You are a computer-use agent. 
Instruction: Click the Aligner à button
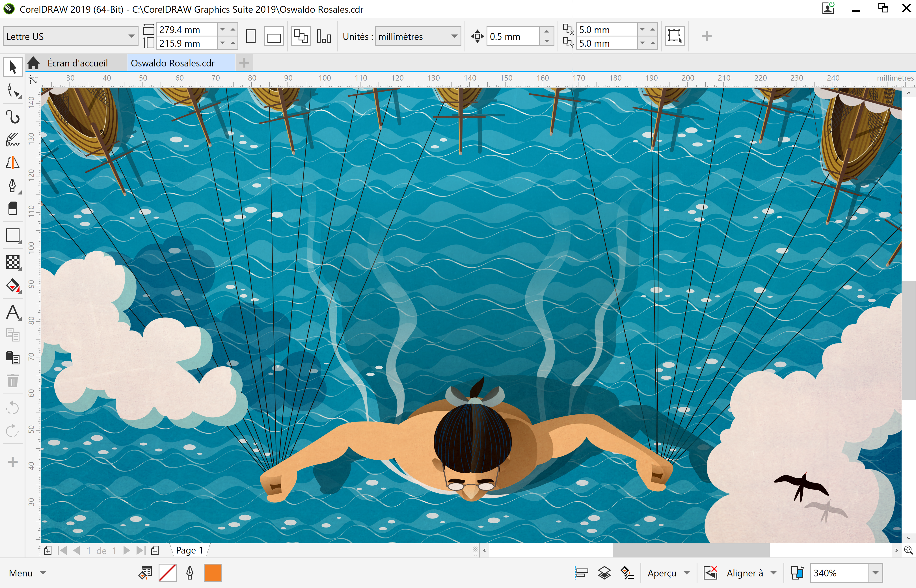tap(745, 573)
